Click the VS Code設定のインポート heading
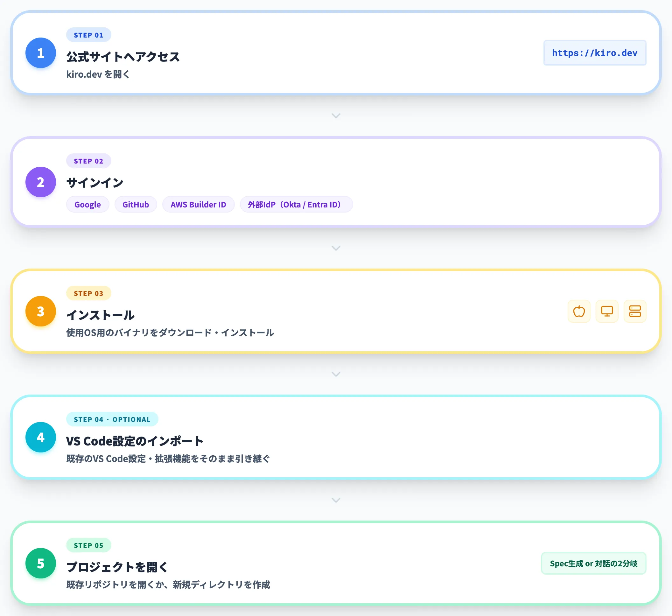The image size is (672, 616). 135,441
